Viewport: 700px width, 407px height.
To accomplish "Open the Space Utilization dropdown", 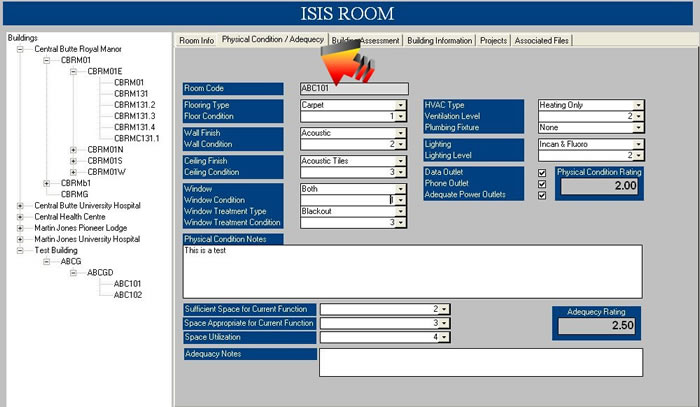I will [444, 337].
